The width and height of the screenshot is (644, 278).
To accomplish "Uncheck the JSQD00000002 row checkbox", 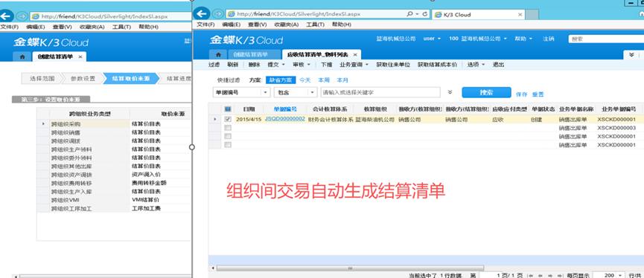I will pyautogui.click(x=228, y=120).
